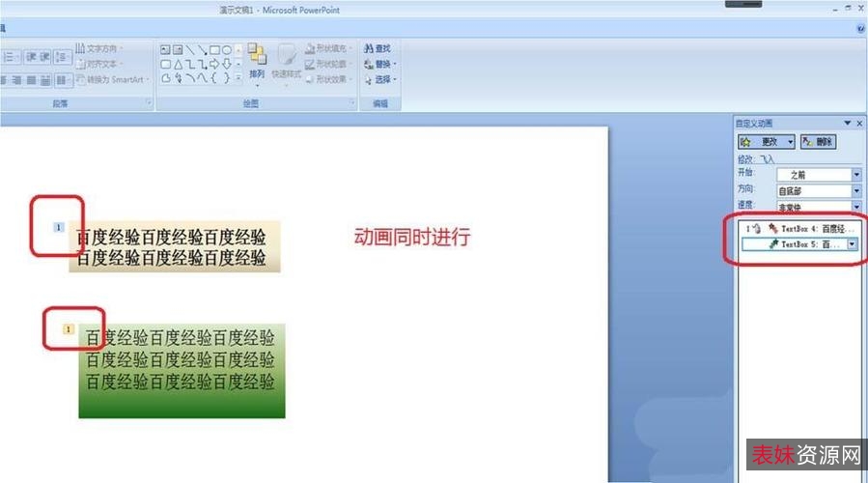This screenshot has width=868, height=483.
Task: Open the 绘图 drawing dialog launcher
Action: [x=351, y=102]
